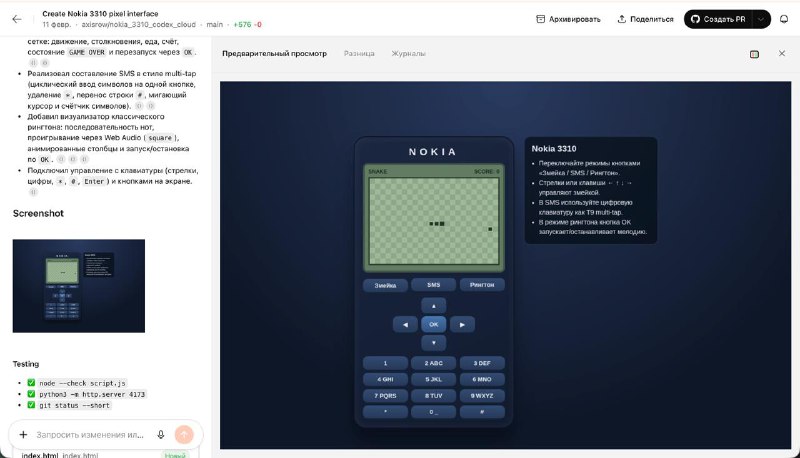Click python3 -m http.server 4173 line

coord(92,394)
